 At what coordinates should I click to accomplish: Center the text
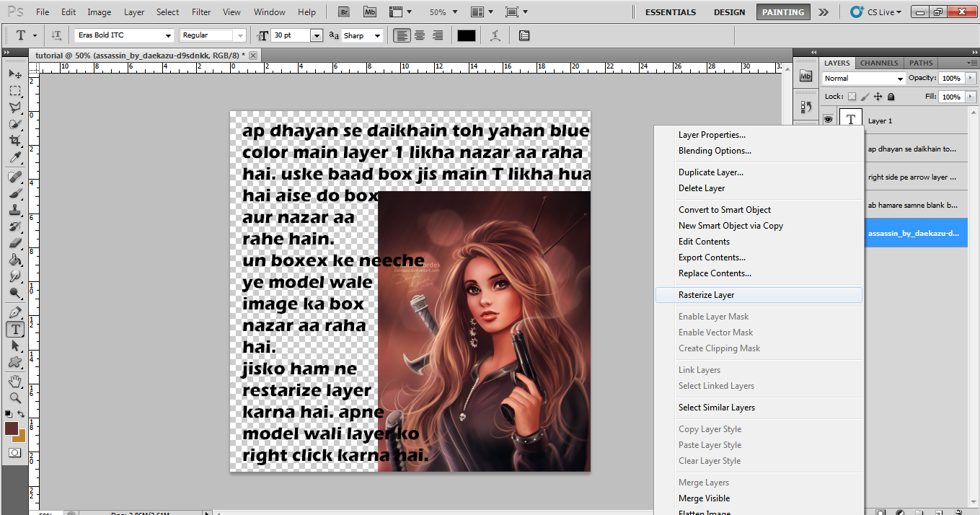tap(420, 35)
